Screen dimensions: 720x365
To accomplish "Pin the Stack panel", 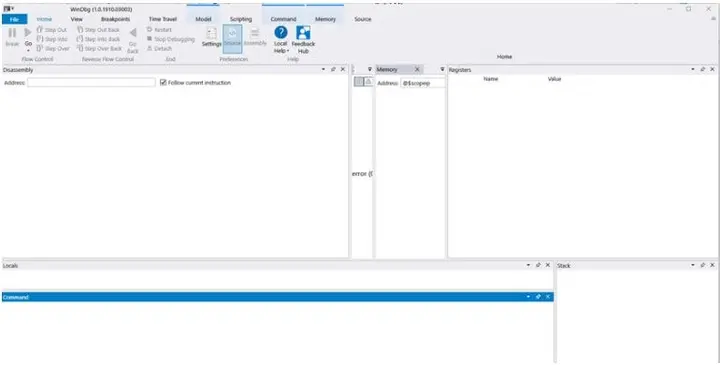I will (x=703, y=265).
